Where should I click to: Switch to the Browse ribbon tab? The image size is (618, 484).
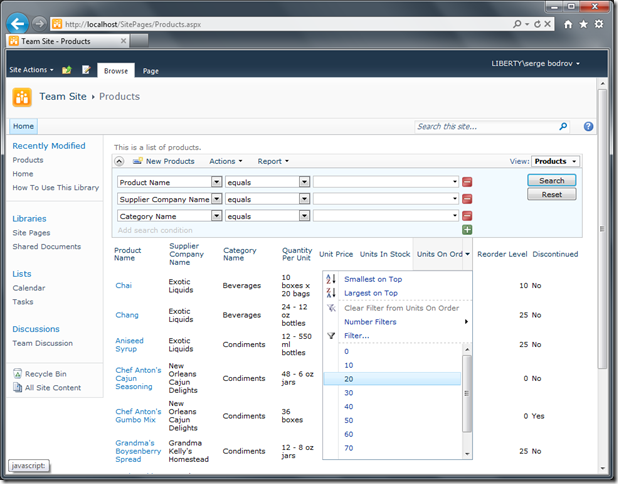[x=116, y=71]
